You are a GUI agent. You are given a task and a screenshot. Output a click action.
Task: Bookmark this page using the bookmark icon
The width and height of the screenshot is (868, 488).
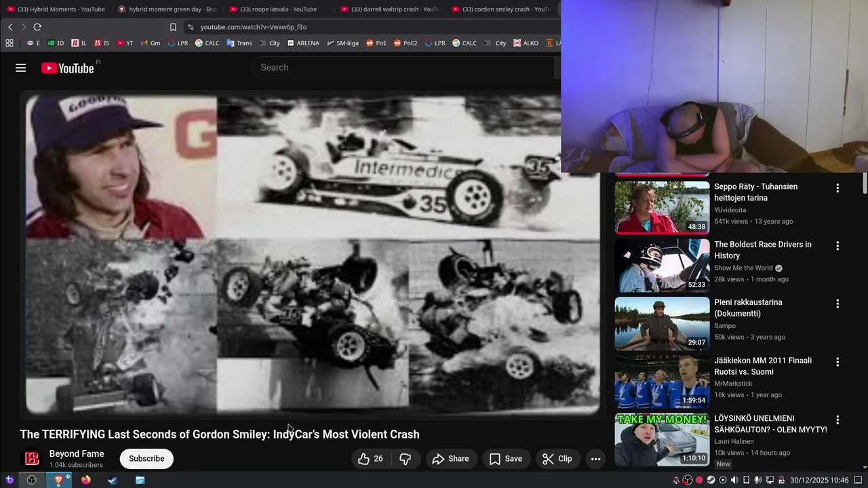pos(173,27)
